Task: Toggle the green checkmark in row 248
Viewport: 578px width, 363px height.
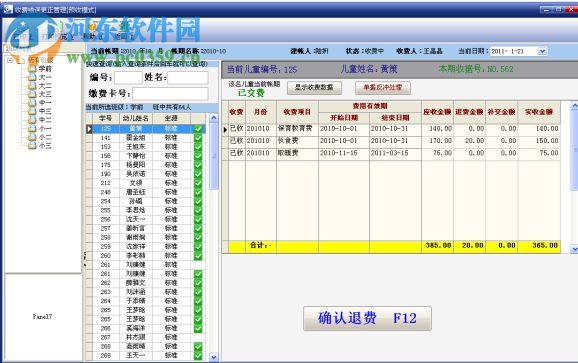Action: point(198,192)
